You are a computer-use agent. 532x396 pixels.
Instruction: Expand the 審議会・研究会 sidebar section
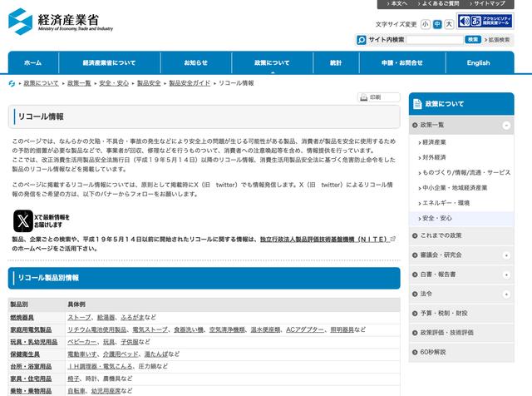(x=506, y=255)
